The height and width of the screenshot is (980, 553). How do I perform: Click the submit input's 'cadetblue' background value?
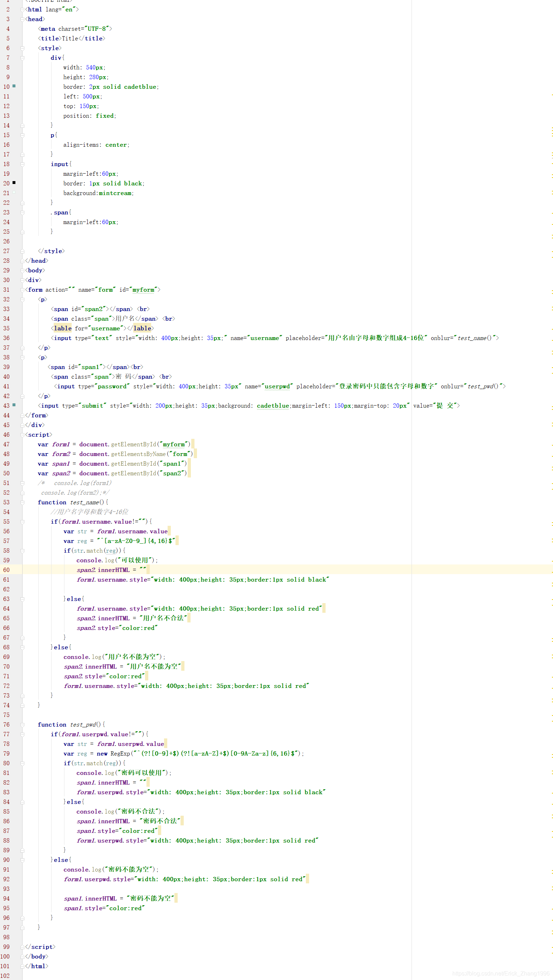pos(273,406)
